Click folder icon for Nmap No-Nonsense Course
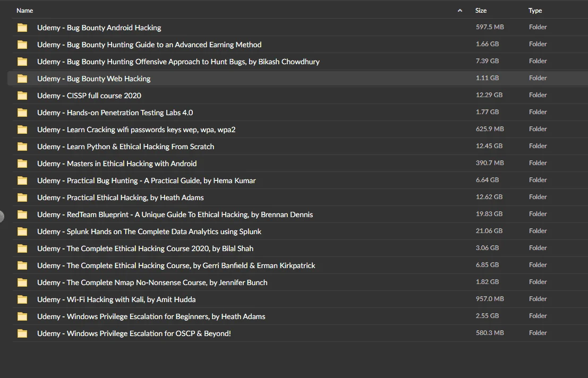588x378 pixels. coord(22,282)
